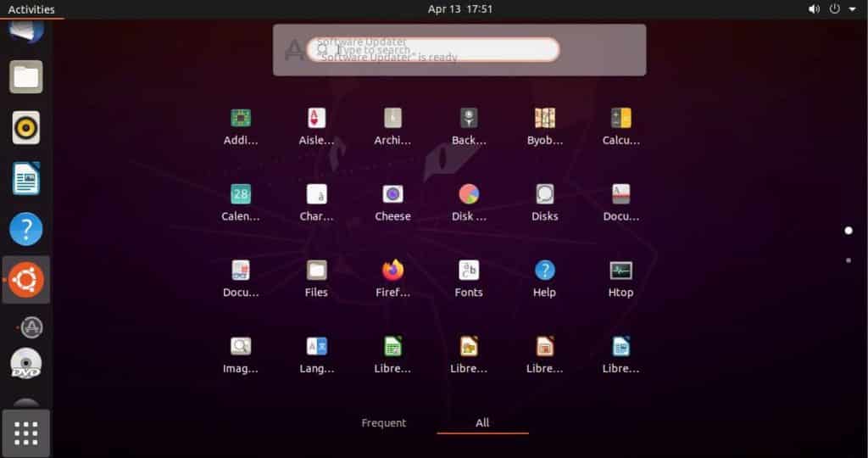Viewport: 868px width, 458px height.
Task: Expand the system menu dropdown arrow
Action: 853,9
